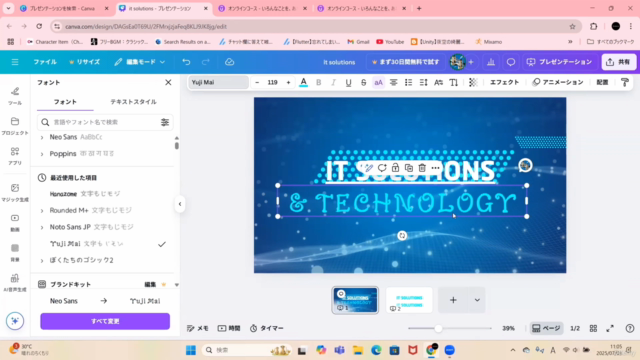Open the text color picker
Image resolution: width=640 pixels, height=360 pixels.
(304, 82)
